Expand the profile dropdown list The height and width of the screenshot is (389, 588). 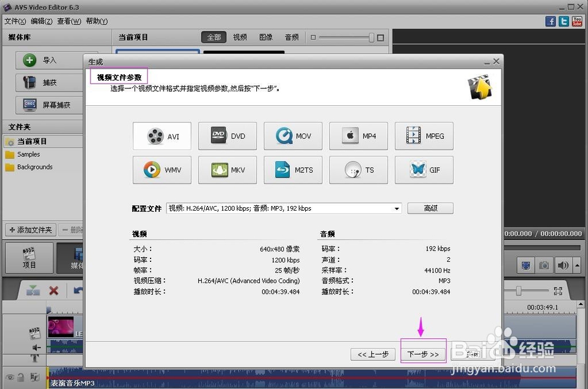[x=396, y=208]
